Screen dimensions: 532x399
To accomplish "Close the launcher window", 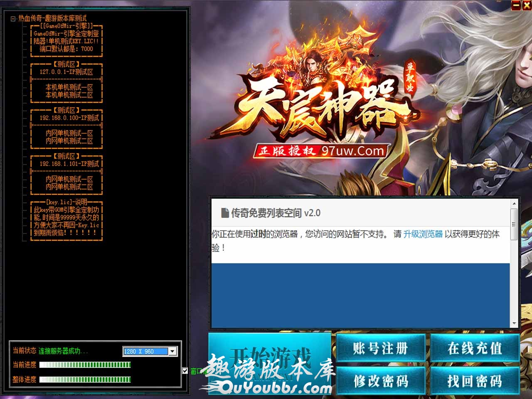I will click(526, 5).
